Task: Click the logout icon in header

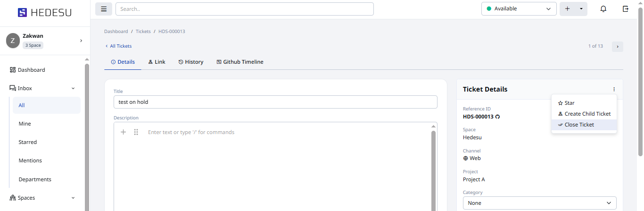Action: [x=626, y=9]
